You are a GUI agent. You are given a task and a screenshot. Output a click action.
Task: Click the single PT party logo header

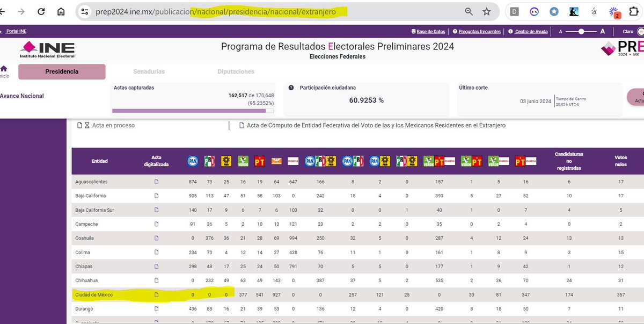pyautogui.click(x=260, y=161)
